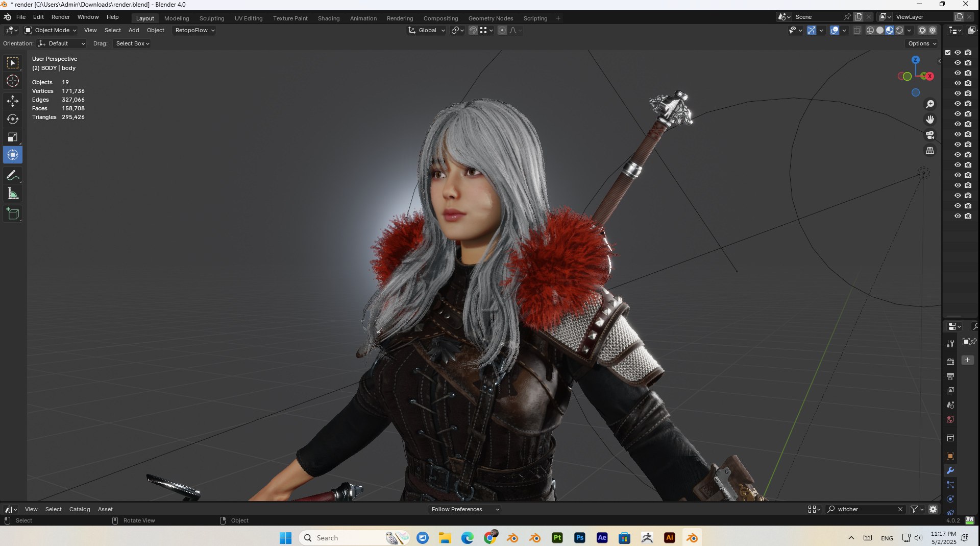980x546 pixels.
Task: Open the Collection properties tab
Action: (950, 438)
